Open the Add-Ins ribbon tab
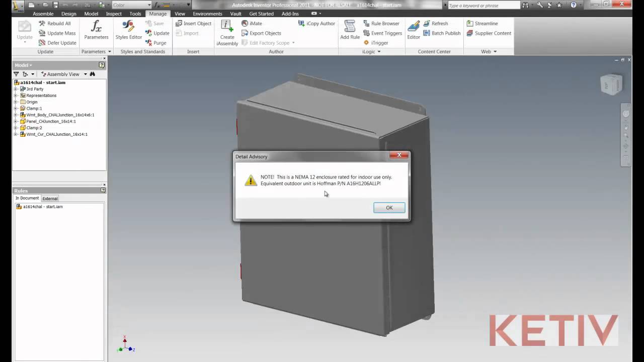Image resolution: width=644 pixels, height=362 pixels. 290,14
